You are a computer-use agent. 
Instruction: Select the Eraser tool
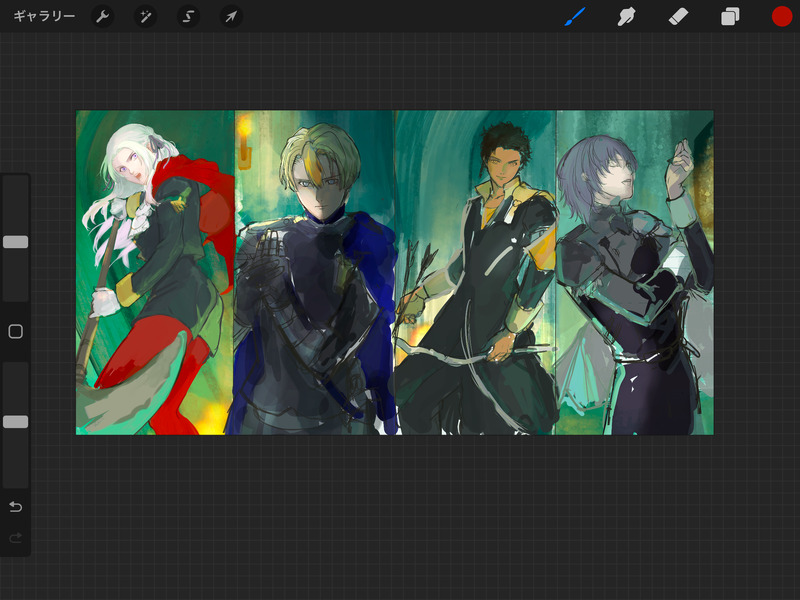[x=678, y=17]
